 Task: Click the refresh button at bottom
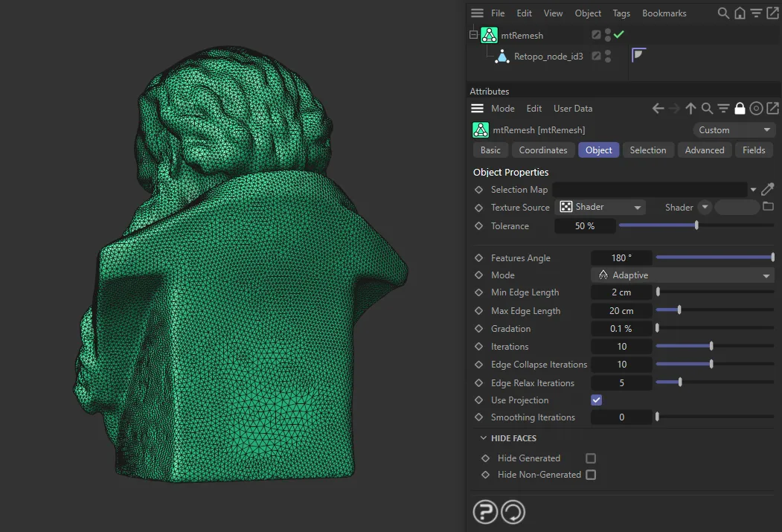click(x=512, y=512)
